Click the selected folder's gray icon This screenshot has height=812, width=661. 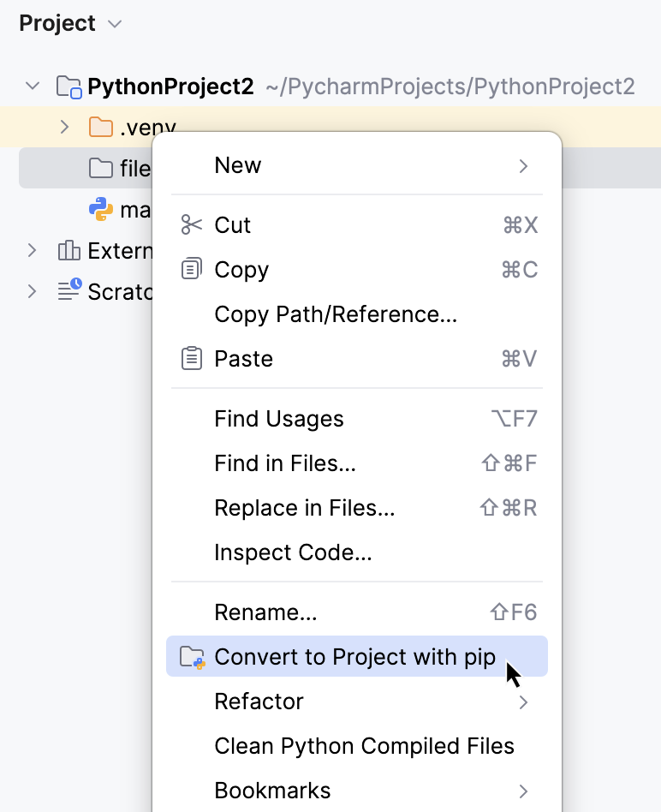100,168
